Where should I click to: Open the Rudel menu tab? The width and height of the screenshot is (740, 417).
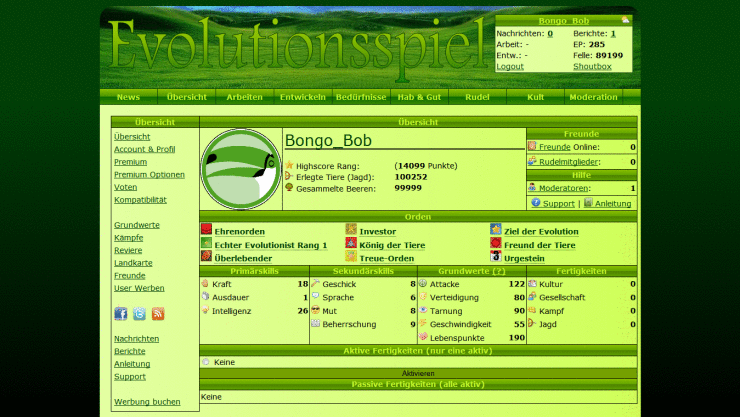(x=477, y=97)
